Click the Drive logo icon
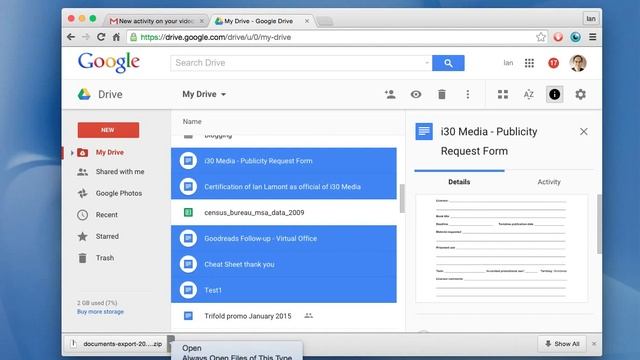Screen dimensions: 640x360 coord(84,94)
